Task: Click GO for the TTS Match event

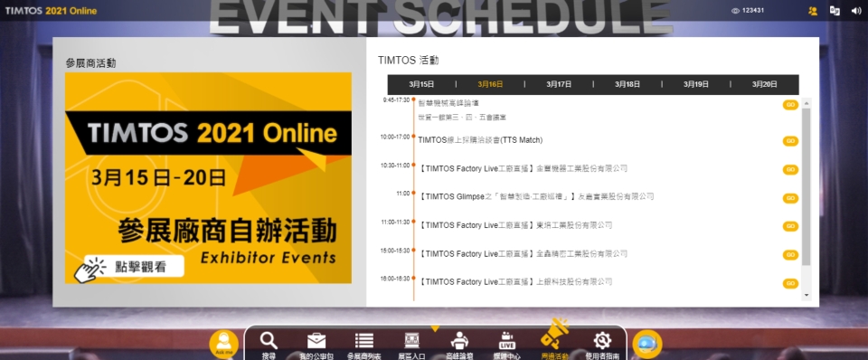Action: coord(790,141)
